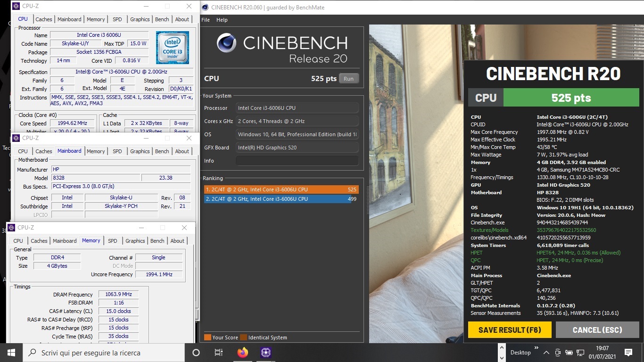Click the Cores x GHz field in Cinebench
This screenshot has width=644, height=362.
click(297, 121)
